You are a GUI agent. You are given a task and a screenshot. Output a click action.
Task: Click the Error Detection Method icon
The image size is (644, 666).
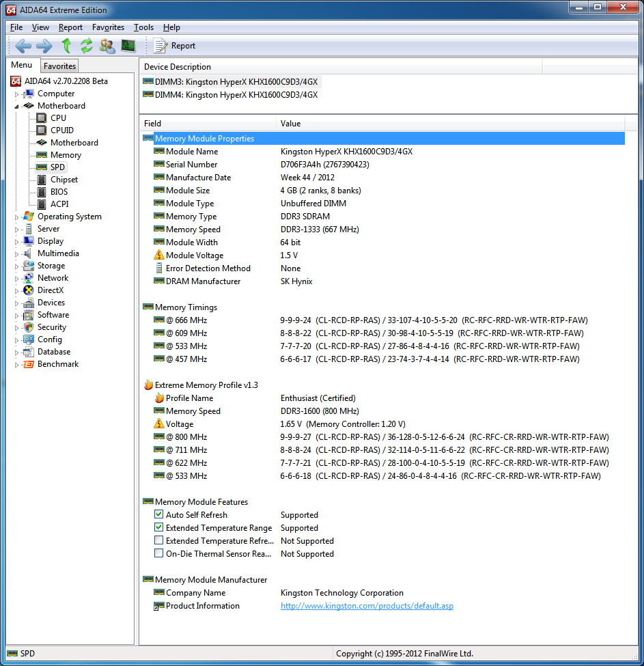coord(158,268)
